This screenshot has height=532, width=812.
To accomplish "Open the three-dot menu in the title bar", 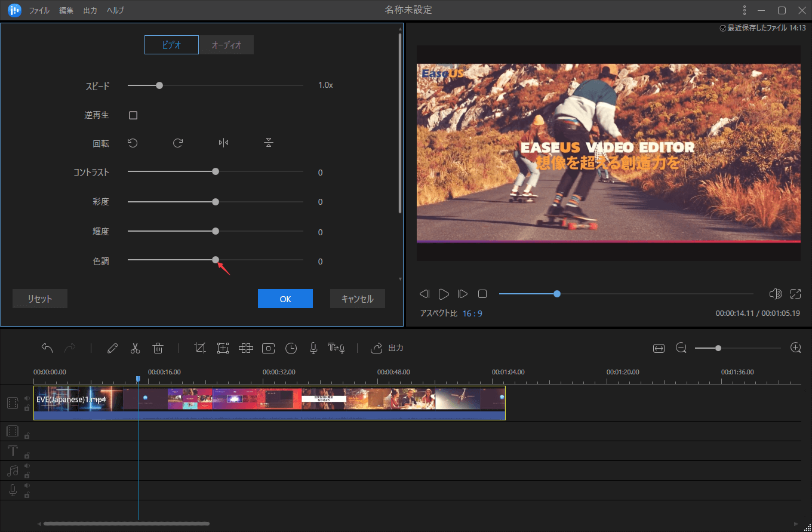I will click(x=744, y=10).
